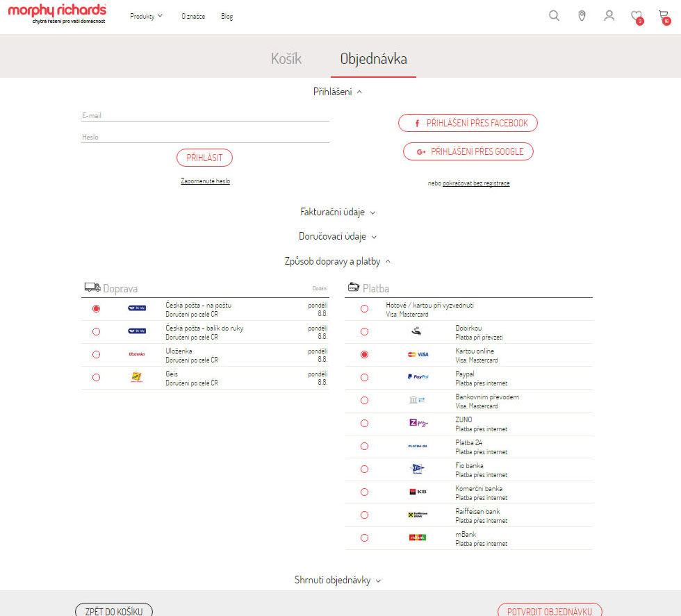This screenshot has width=681, height=616.
Task: Open the Blog menu item
Action: (x=227, y=16)
